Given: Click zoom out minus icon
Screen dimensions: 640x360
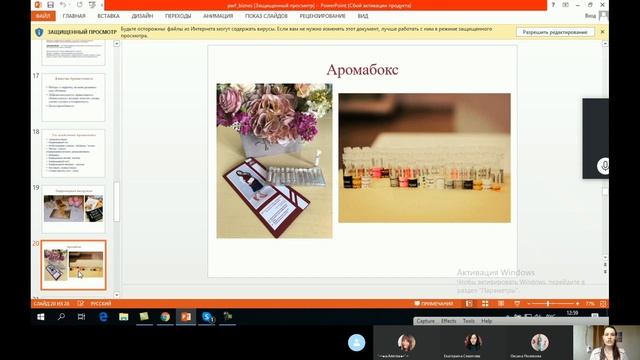Looking at the screenshot, I should tap(529, 304).
